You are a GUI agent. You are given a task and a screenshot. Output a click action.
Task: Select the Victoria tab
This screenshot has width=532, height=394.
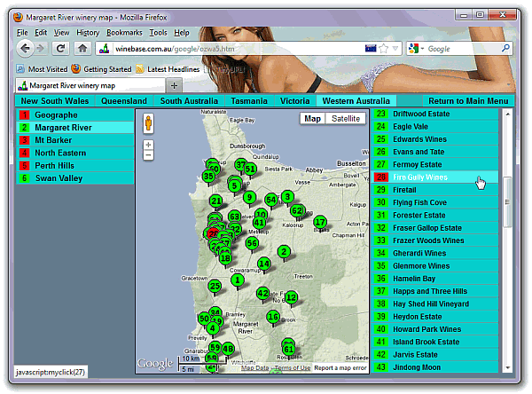[x=295, y=101]
